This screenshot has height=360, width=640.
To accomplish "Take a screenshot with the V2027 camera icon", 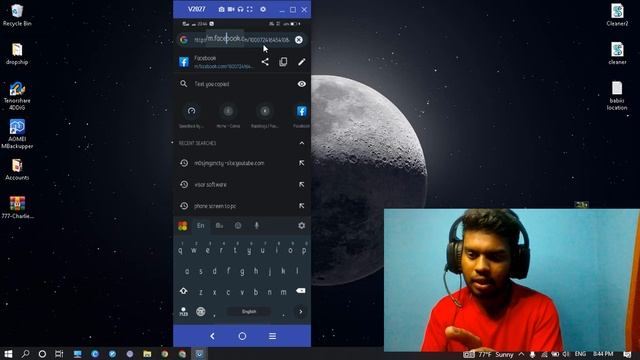I will point(221,9).
